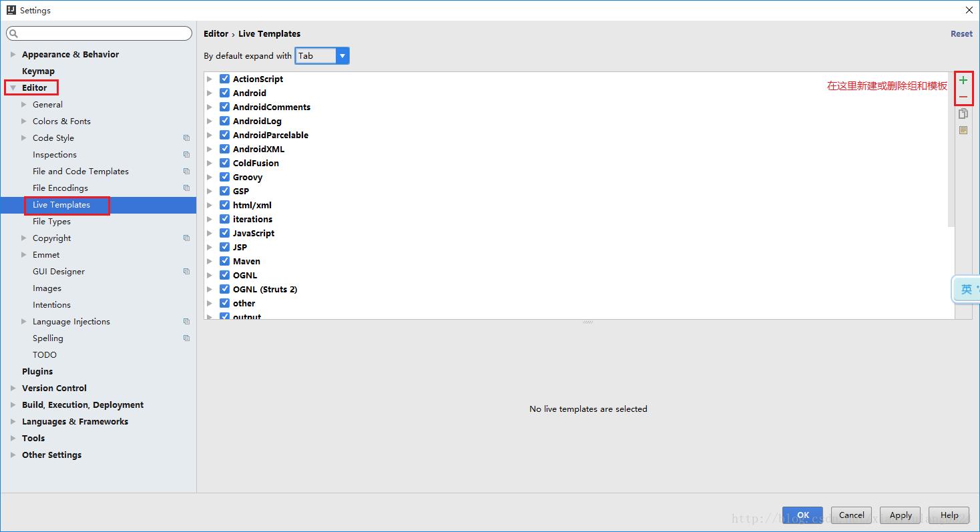Click the settings search field

point(99,33)
